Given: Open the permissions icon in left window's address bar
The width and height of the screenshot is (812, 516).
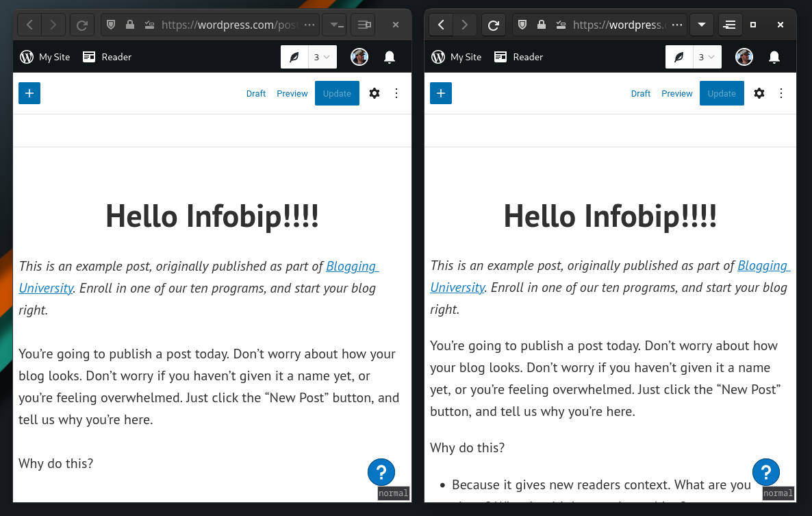Looking at the screenshot, I should pyautogui.click(x=149, y=25).
